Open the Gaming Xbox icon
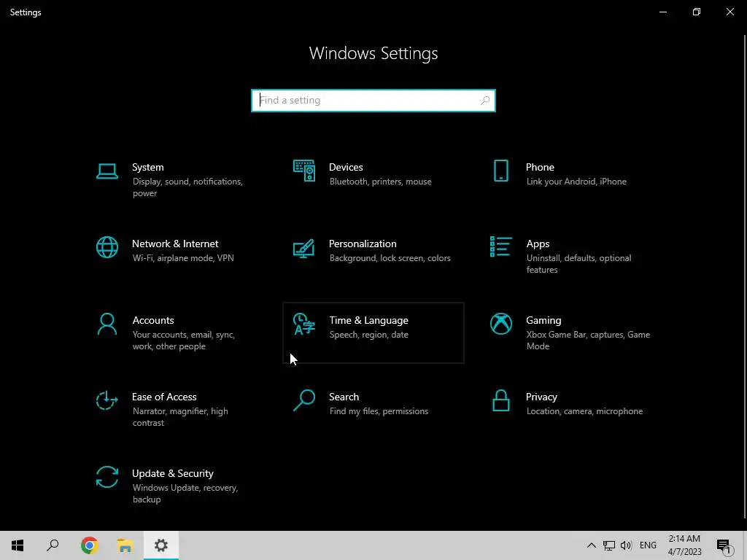The width and height of the screenshot is (747, 560). click(500, 324)
